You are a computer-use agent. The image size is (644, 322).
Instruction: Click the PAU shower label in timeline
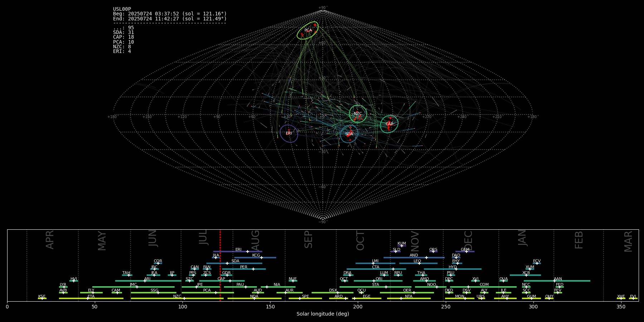coord(240,285)
